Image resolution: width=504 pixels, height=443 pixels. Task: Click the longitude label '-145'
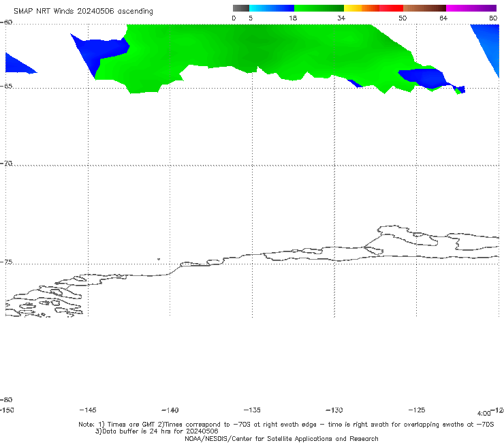click(x=88, y=410)
